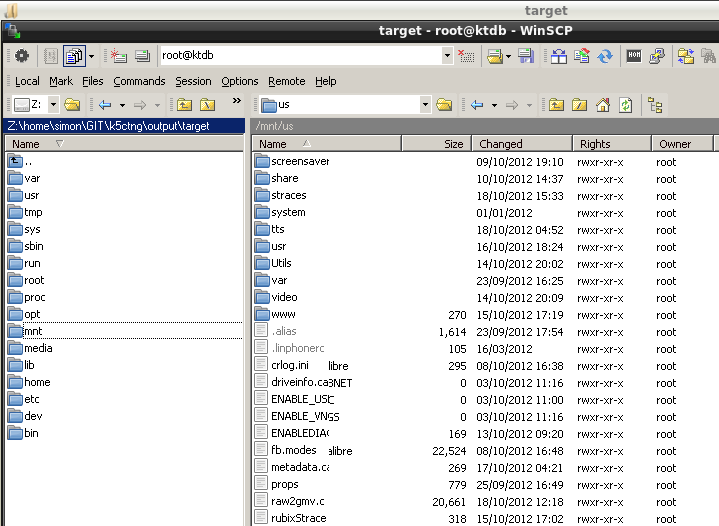Show the remote directory tree icon
This screenshot has width=719, height=526.
tap(656, 105)
